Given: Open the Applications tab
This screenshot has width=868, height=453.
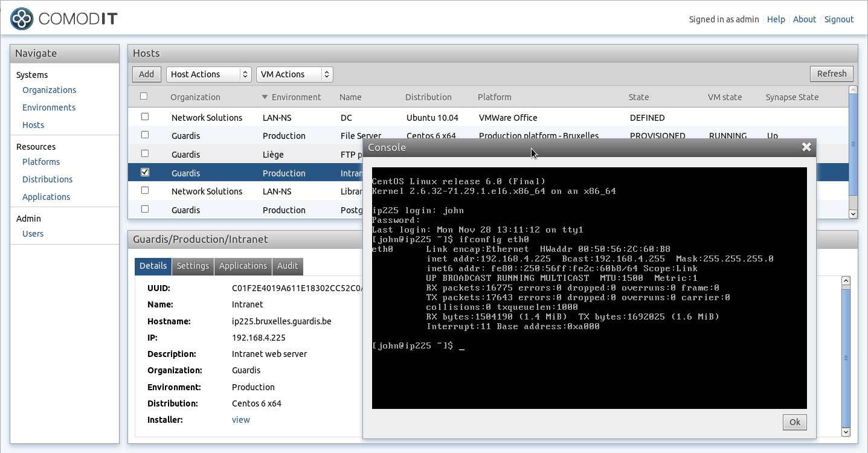Looking at the screenshot, I should [x=243, y=266].
